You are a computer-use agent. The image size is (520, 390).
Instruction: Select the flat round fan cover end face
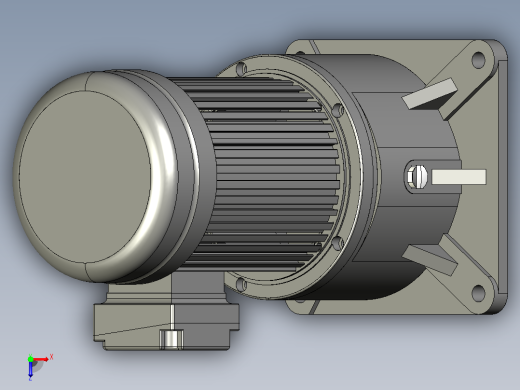point(85,177)
